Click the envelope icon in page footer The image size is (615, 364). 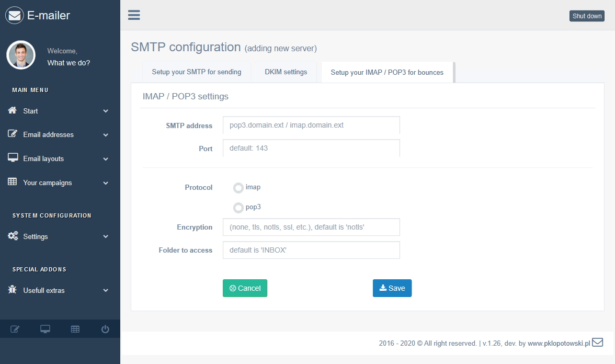tap(597, 343)
